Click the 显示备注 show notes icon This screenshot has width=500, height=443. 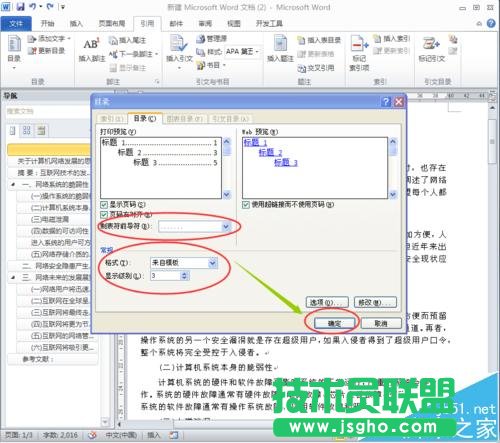[x=113, y=68]
